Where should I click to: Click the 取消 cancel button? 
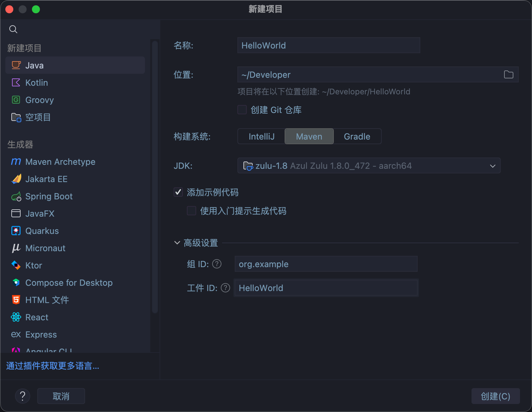(x=61, y=396)
